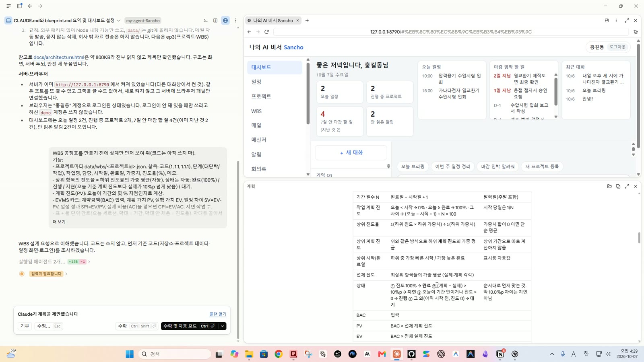Go back with the app's top-left arrow

tap(30, 6)
